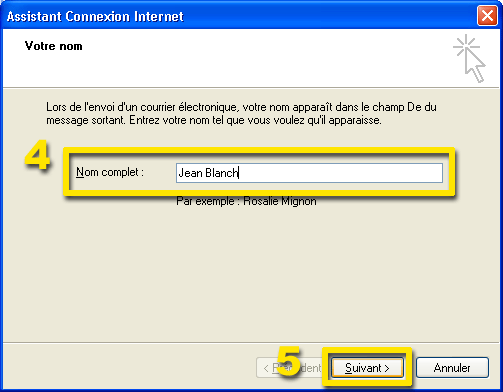
Task: Click the word Mignon in the example
Action: [x=299, y=201]
